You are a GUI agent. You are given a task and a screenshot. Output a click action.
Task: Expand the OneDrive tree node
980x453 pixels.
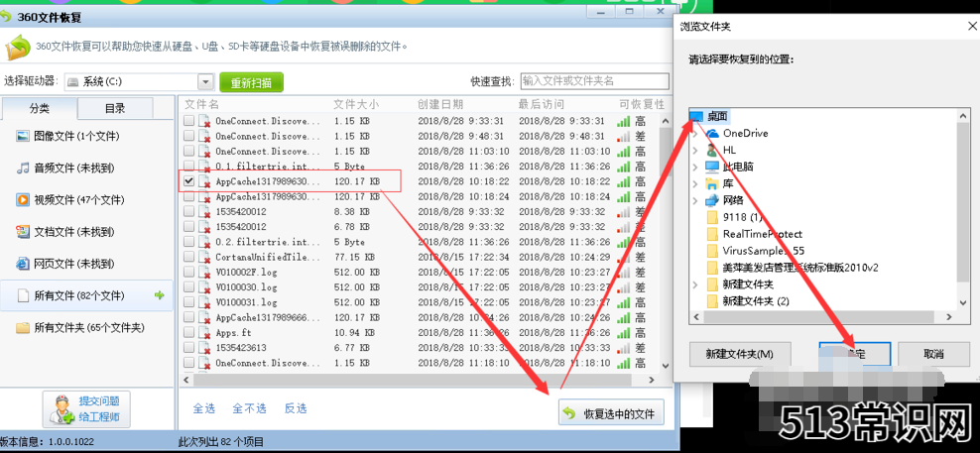pyautogui.click(x=695, y=133)
